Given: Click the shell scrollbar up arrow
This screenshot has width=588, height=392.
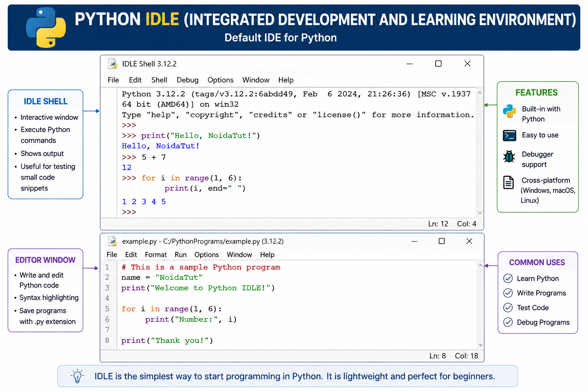Looking at the screenshot, I should coord(480,93).
